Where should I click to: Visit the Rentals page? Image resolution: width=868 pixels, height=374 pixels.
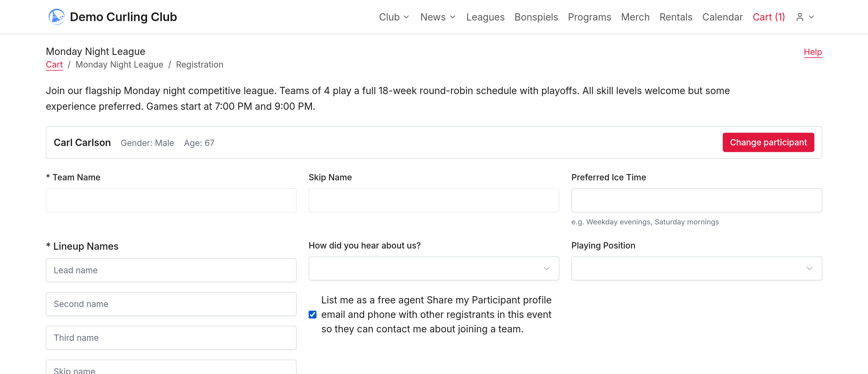point(676,17)
